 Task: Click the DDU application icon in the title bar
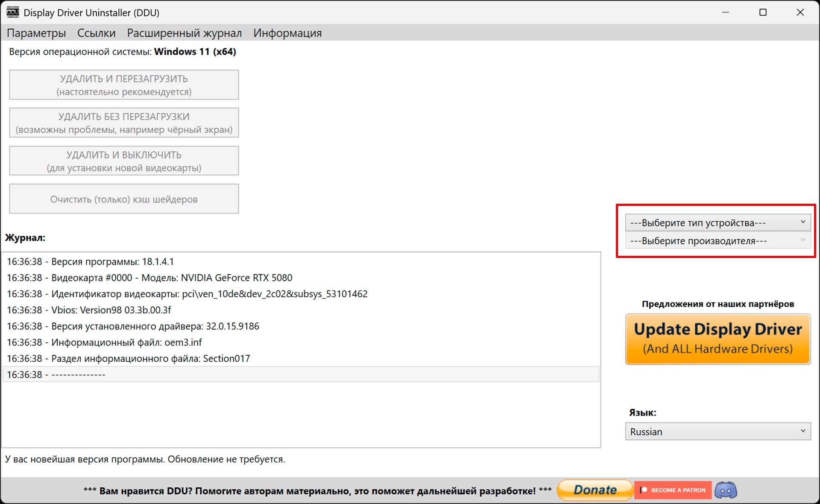pos(12,12)
